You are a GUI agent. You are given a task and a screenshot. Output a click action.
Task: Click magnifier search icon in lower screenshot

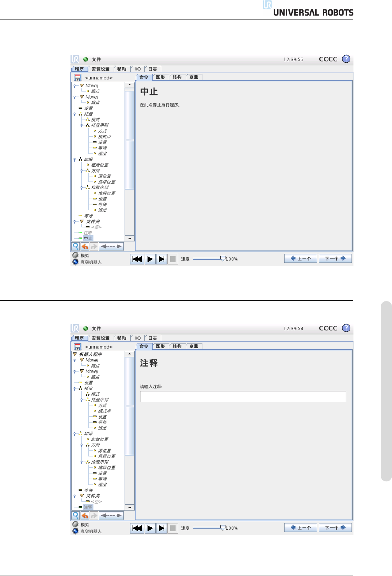pyautogui.click(x=76, y=515)
